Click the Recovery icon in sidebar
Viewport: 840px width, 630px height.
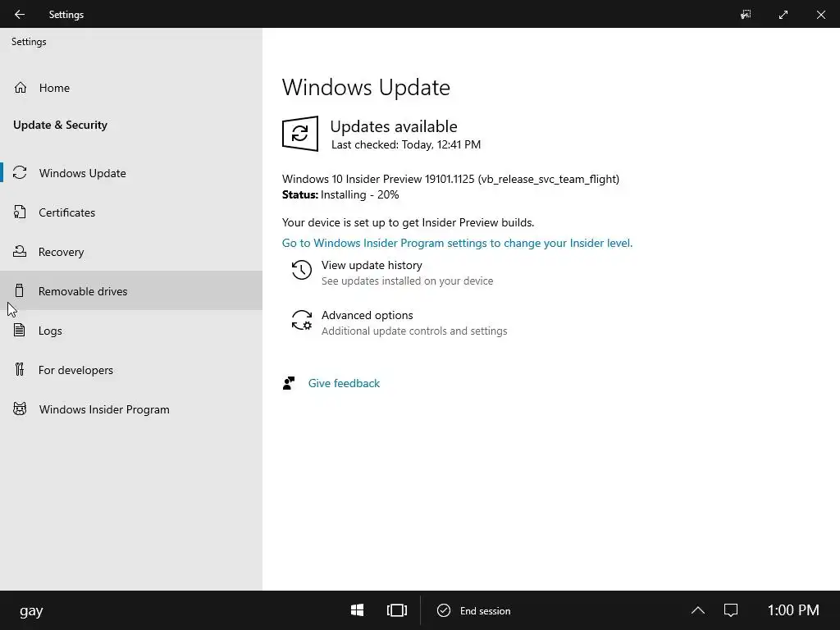coord(20,251)
